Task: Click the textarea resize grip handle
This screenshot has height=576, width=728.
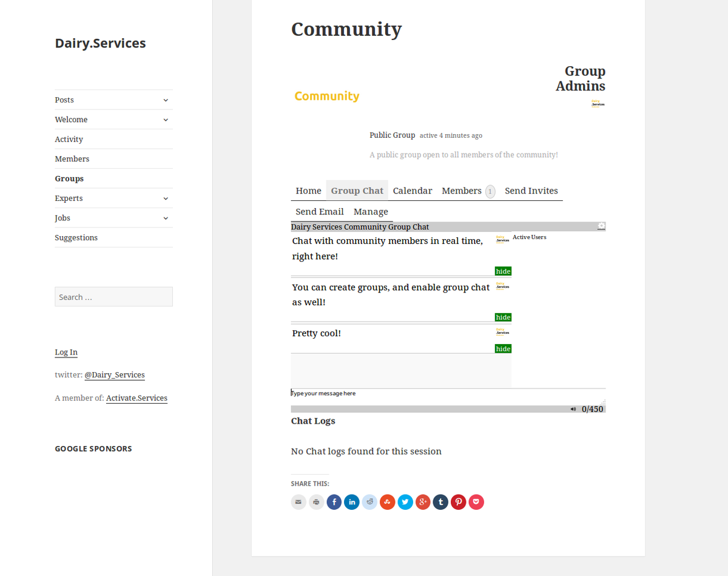Action: tap(603, 402)
